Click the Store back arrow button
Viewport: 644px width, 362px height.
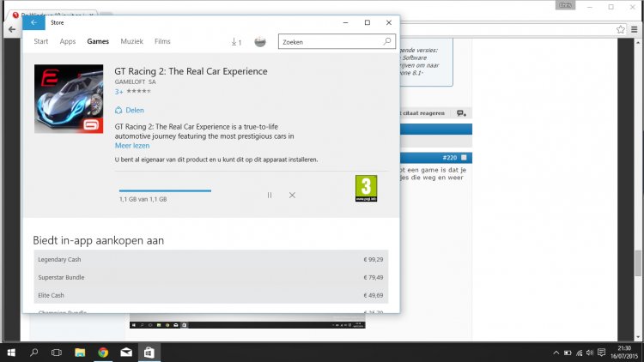[33, 22]
